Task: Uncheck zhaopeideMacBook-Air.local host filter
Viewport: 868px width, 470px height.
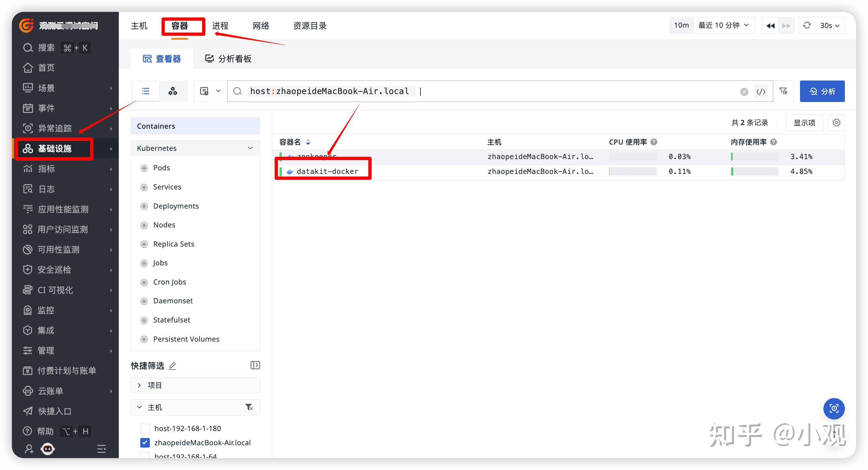Action: tap(145, 442)
